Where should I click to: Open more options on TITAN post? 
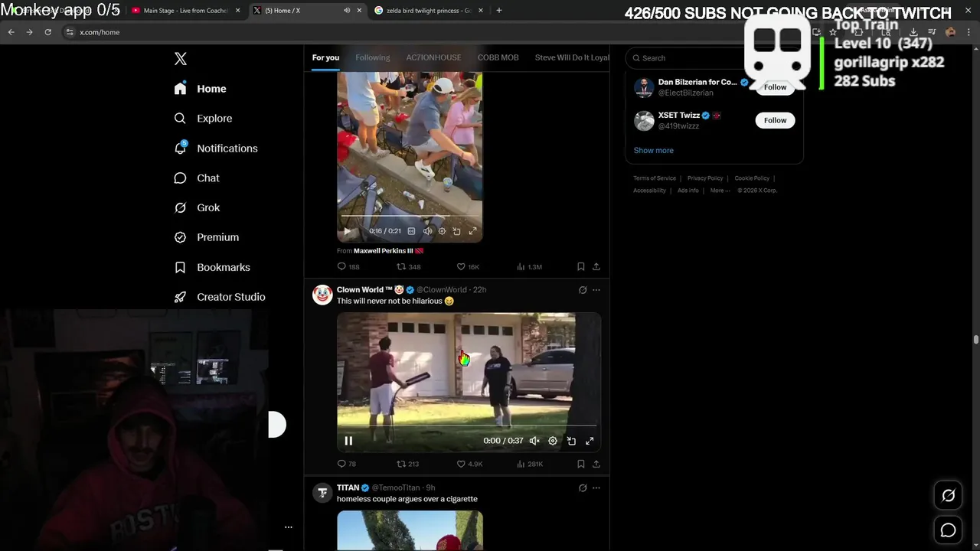click(596, 487)
